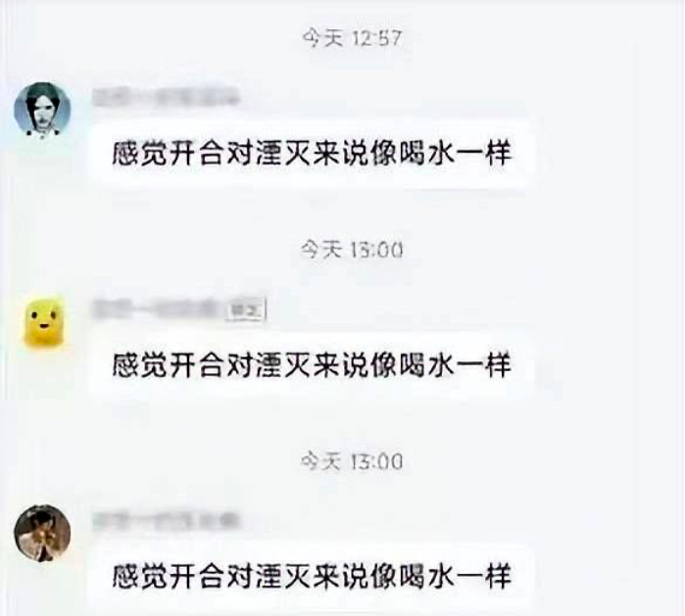The height and width of the screenshot is (616, 685).
Task: Click the 今天 12:57 timestamp
Action: (352, 38)
